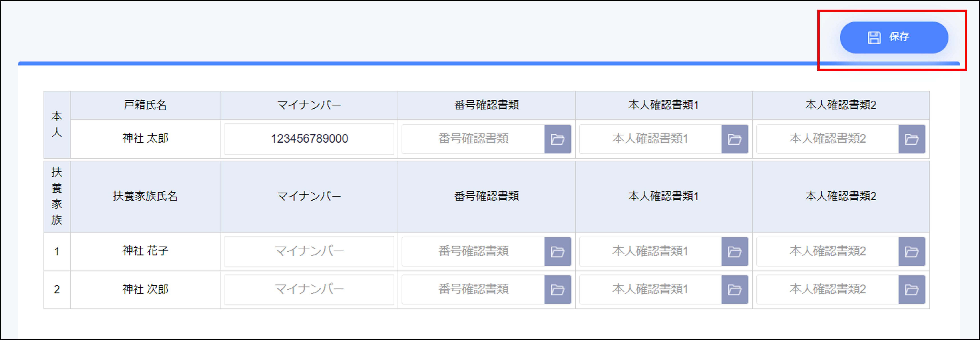The width and height of the screenshot is (980, 340).
Task: Click the floppy disk icon on save button
Action: coord(874,38)
